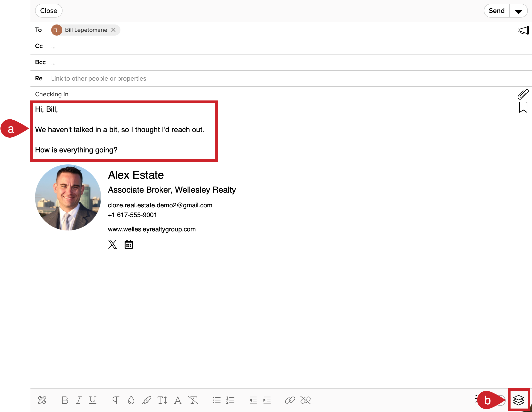This screenshot has width=532, height=412.
Task: Insert a hyperlink with link icon
Action: pyautogui.click(x=290, y=400)
